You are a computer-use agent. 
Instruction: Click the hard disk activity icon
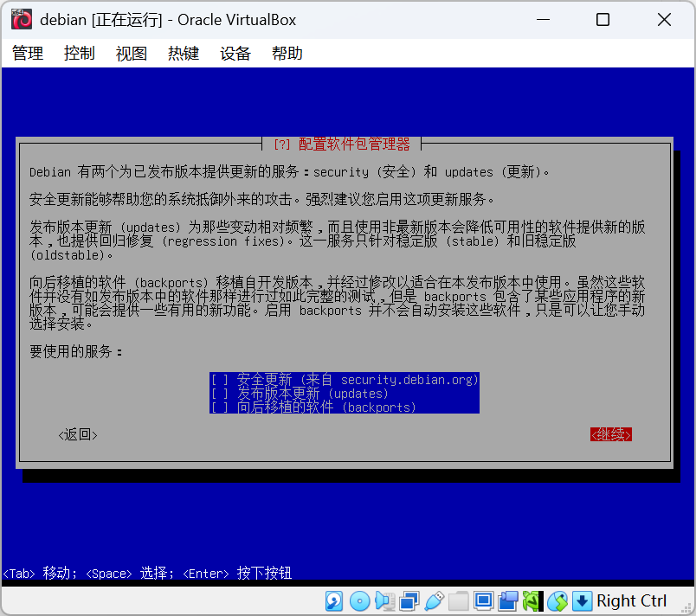(x=334, y=601)
